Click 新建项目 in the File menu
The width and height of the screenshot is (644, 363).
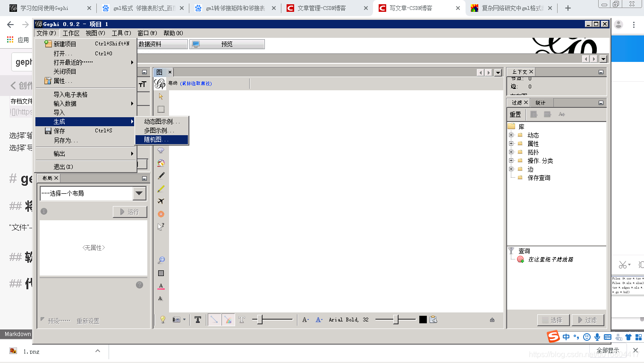[86, 44]
